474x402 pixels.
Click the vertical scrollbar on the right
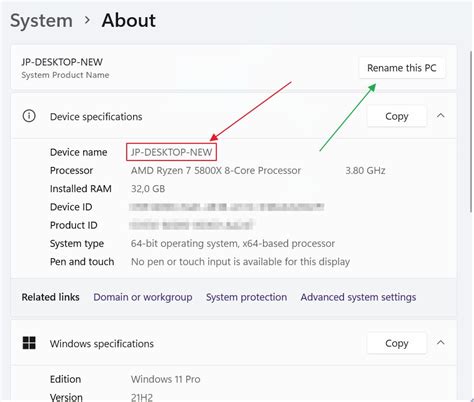(471, 132)
